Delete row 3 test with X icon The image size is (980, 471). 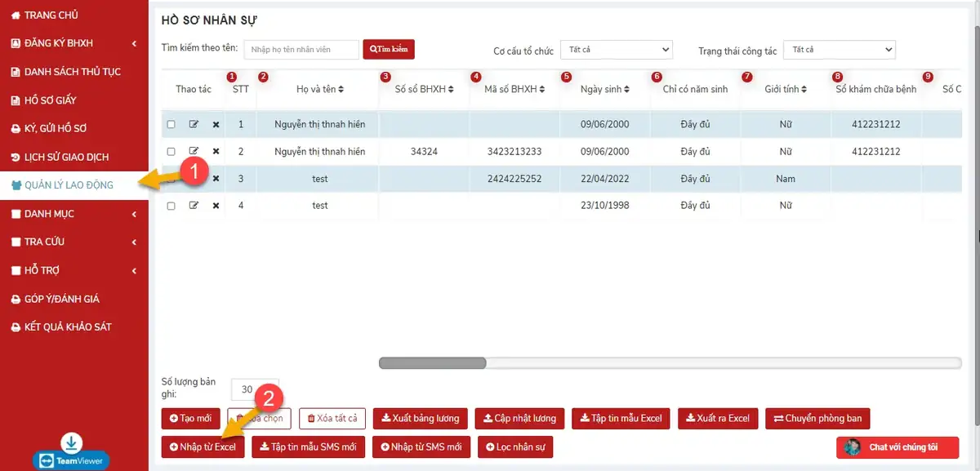tap(216, 179)
